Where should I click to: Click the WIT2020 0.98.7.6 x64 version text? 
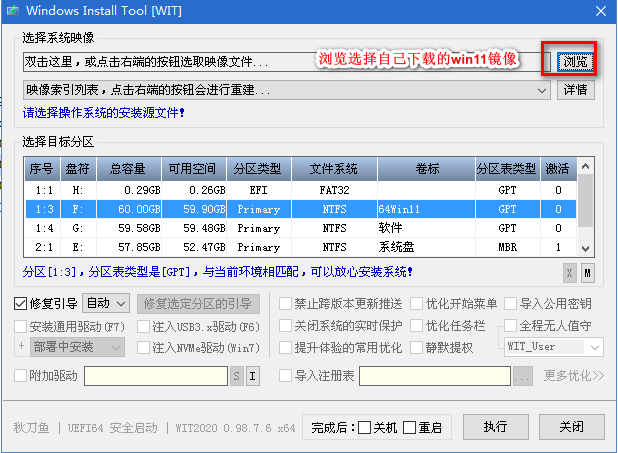point(236,428)
